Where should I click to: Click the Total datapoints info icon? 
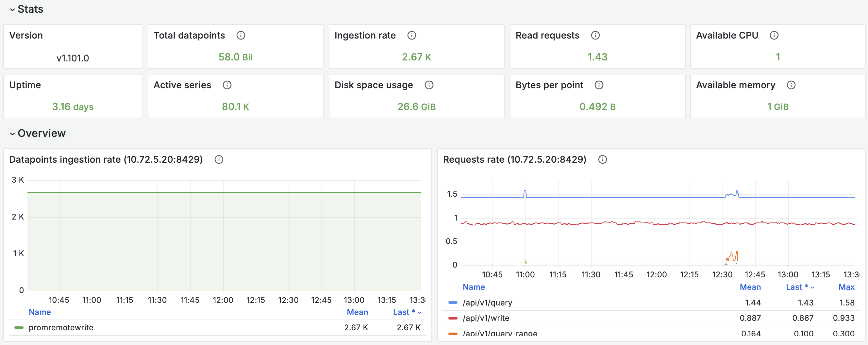click(241, 35)
